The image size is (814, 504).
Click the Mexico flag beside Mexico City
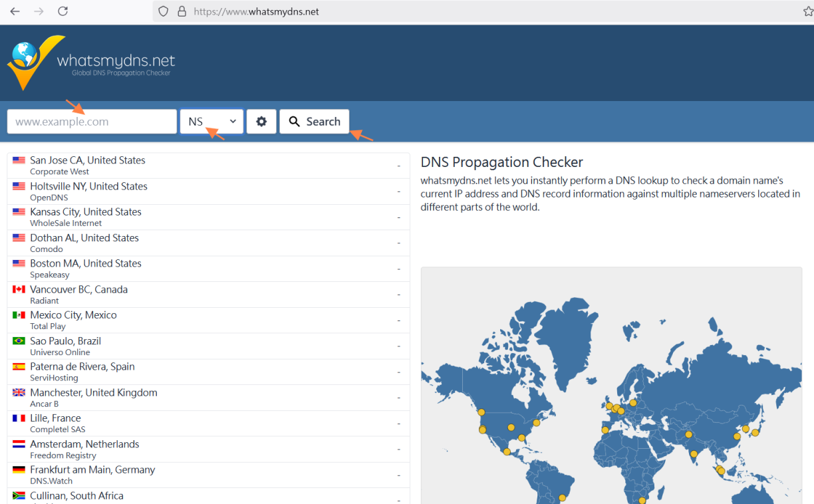19,315
